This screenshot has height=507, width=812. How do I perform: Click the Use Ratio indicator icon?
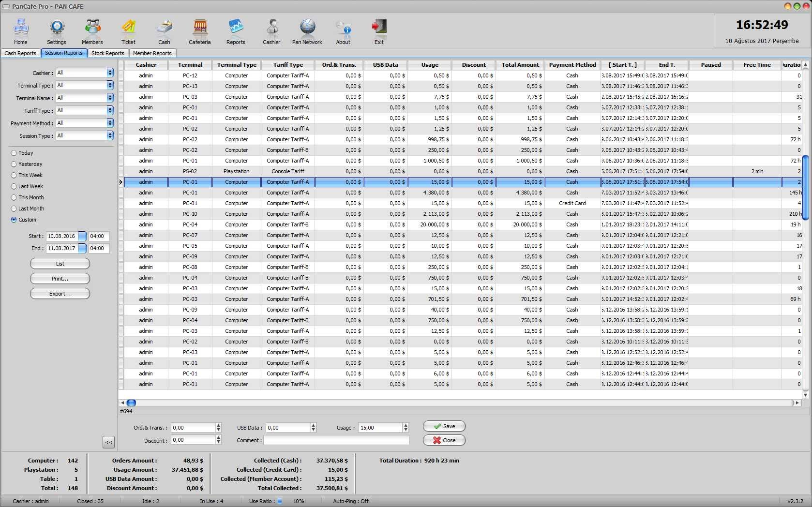(x=279, y=501)
